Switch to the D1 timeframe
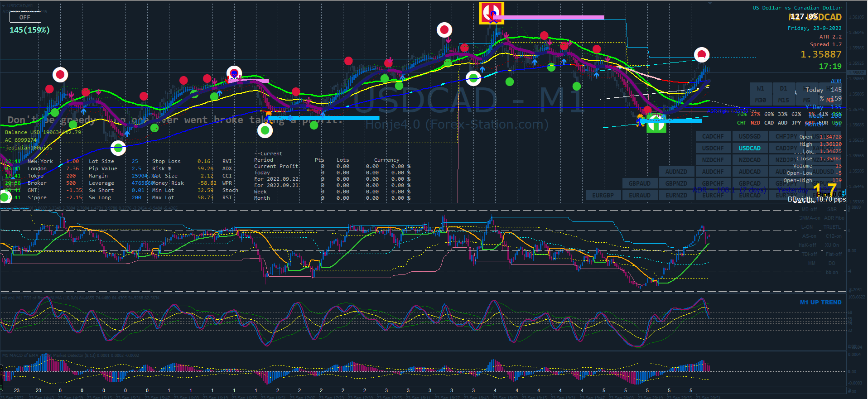Image resolution: width=868 pixels, height=399 pixels. tap(783, 88)
